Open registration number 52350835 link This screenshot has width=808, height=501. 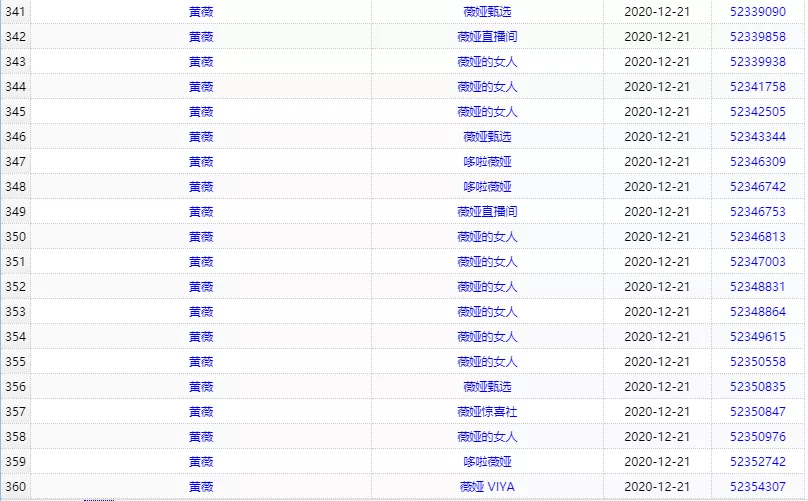click(x=758, y=387)
